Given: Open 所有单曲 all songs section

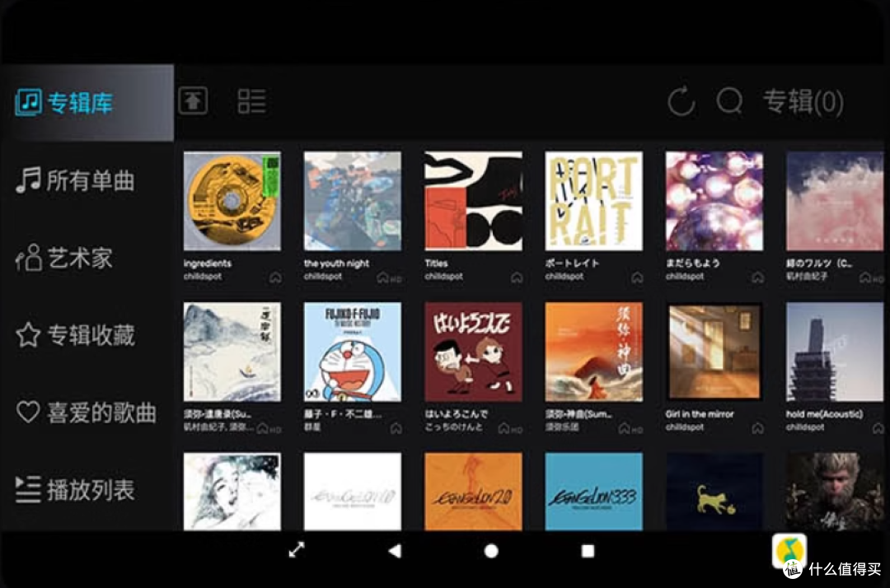Looking at the screenshot, I should point(76,180).
